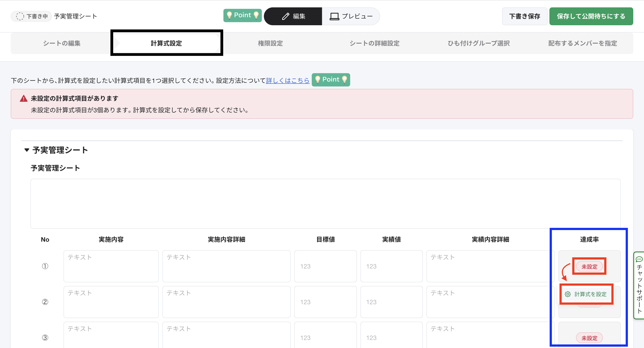Open ひも付けグループ選択 tab

pos(479,43)
